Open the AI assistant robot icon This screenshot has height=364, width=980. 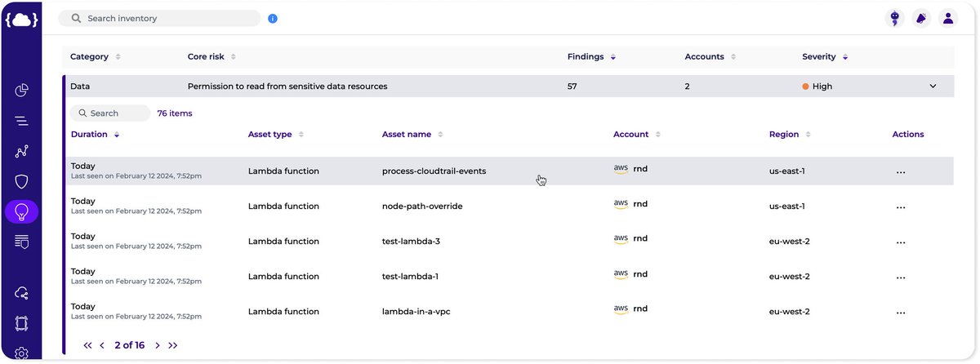coord(894,18)
